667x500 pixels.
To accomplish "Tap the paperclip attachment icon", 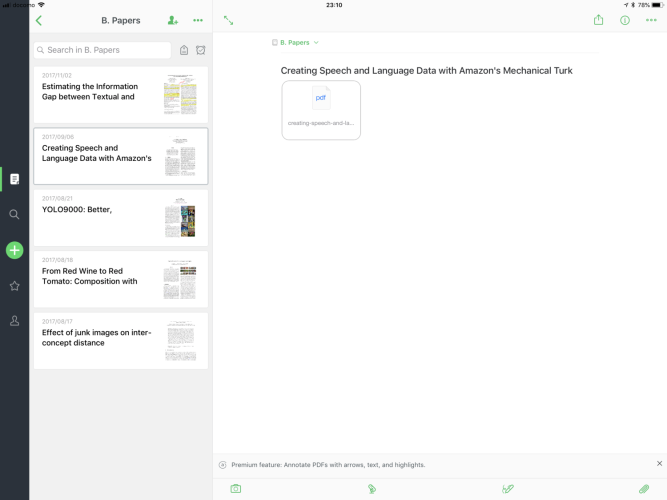I will (644, 489).
